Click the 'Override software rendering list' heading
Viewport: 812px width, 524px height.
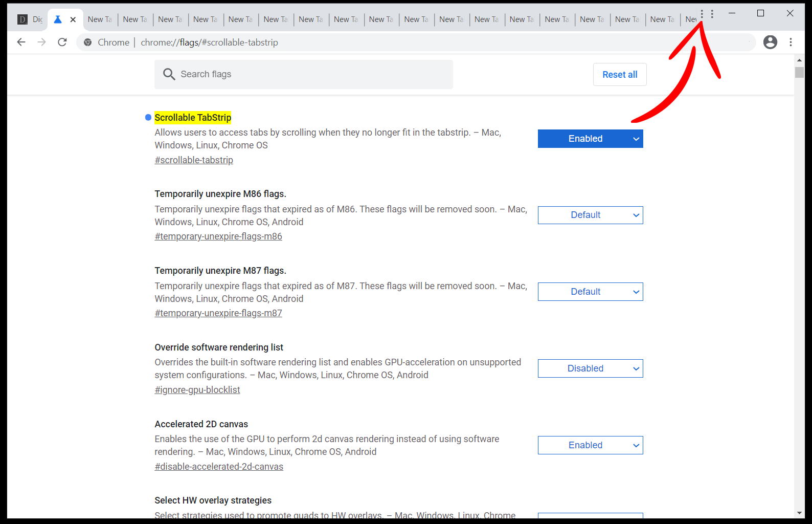pos(219,347)
